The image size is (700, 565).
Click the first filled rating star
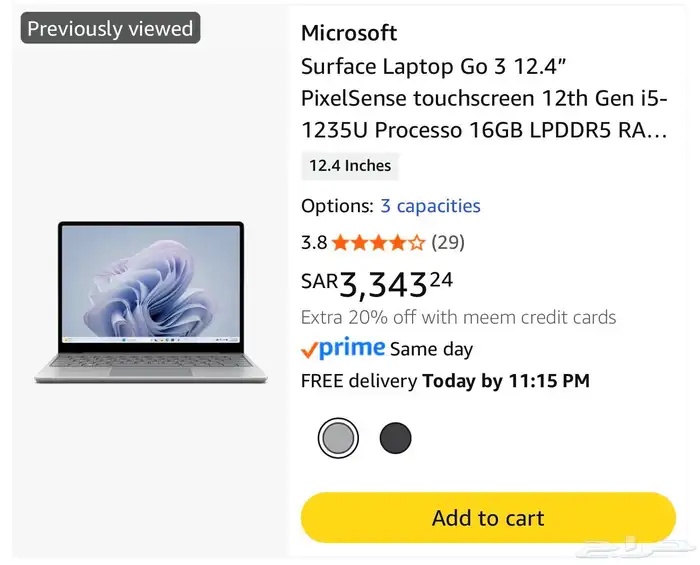[x=340, y=242]
